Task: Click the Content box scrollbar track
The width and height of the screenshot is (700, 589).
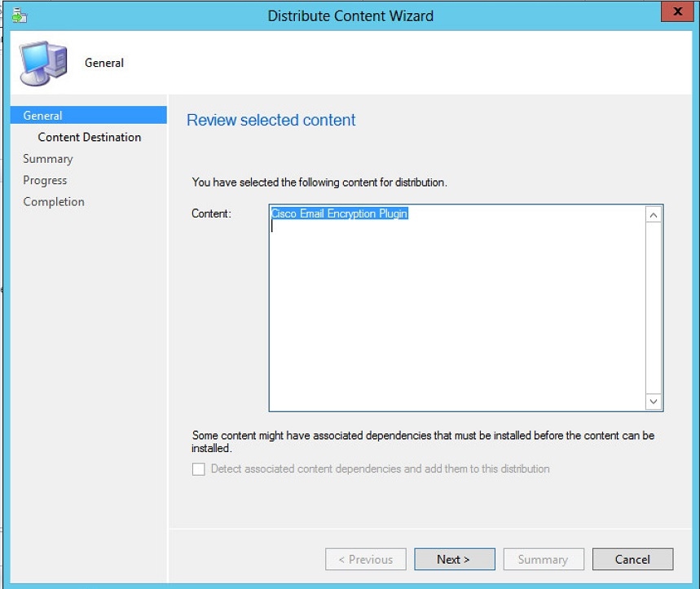Action: pos(652,310)
